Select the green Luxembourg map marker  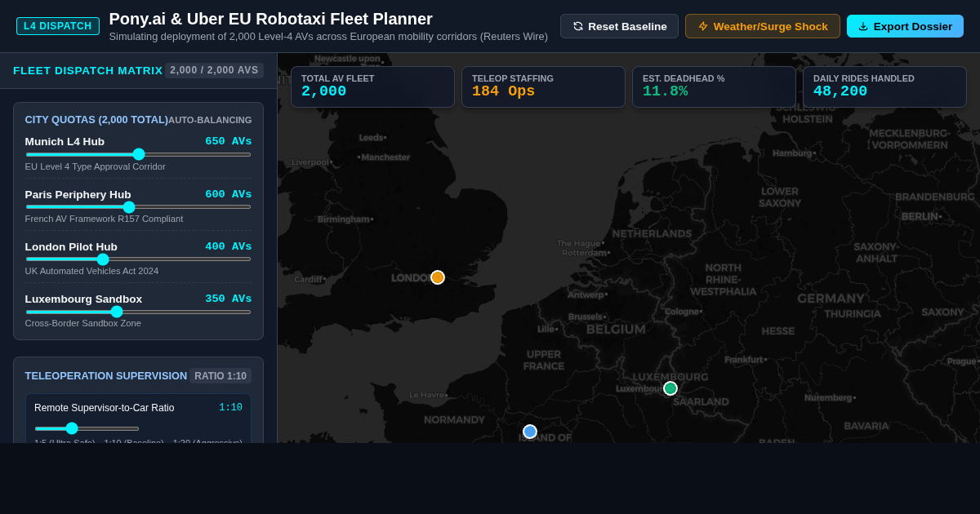[670, 388]
